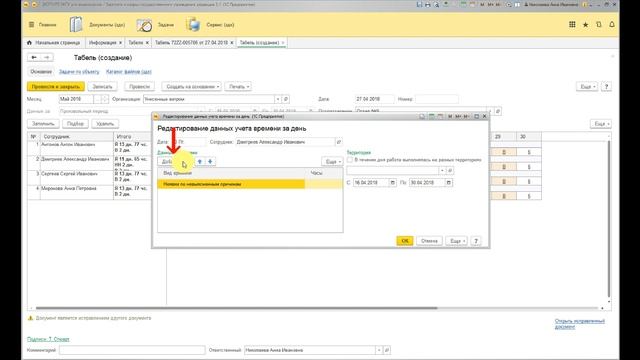The image size is (640, 360).
Task: Click the horizontal scrollbar of the timesheet
Action: point(236,308)
